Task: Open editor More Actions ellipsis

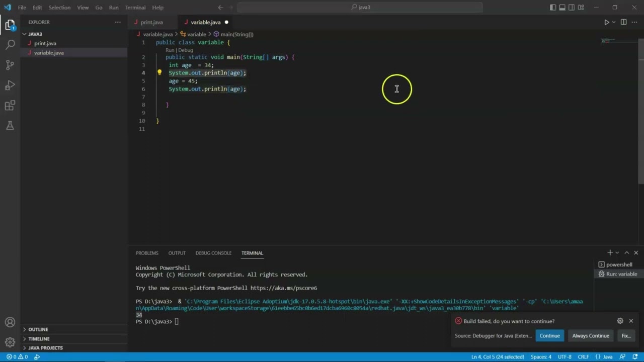Action: (x=634, y=22)
